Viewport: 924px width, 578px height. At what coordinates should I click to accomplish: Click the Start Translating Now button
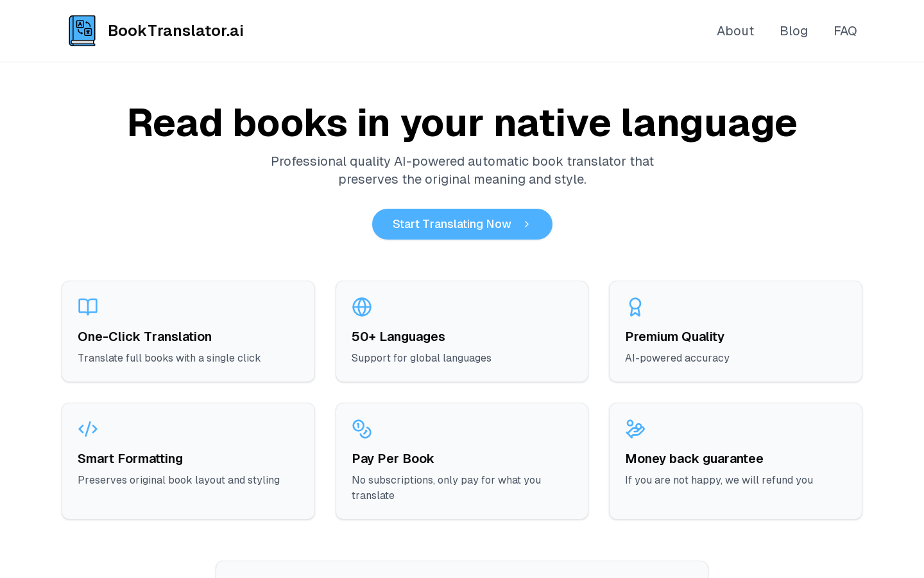pyautogui.click(x=462, y=224)
